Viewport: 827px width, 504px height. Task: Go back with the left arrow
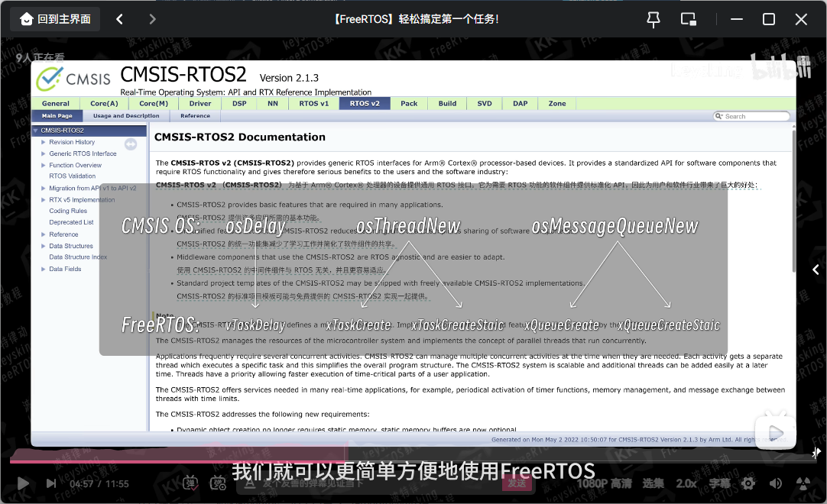point(120,20)
